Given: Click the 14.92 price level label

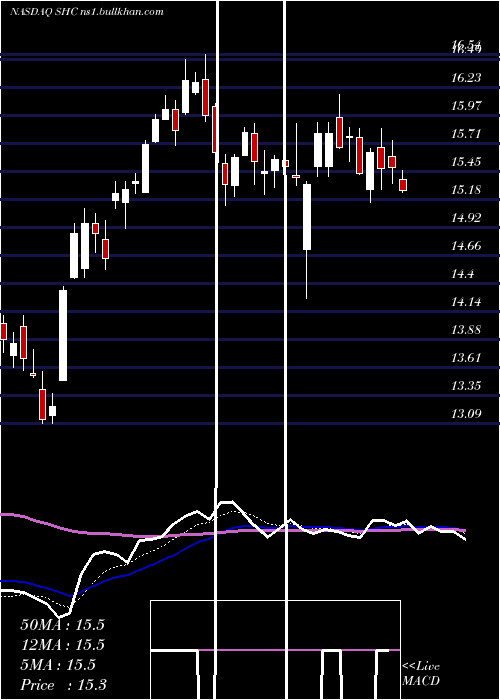Looking at the screenshot, I should coord(466,218).
